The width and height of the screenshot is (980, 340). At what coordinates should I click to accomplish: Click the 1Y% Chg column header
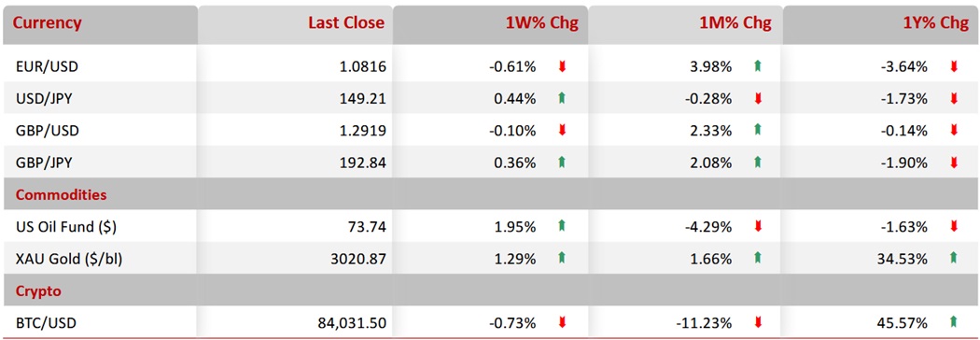pyautogui.click(x=931, y=23)
